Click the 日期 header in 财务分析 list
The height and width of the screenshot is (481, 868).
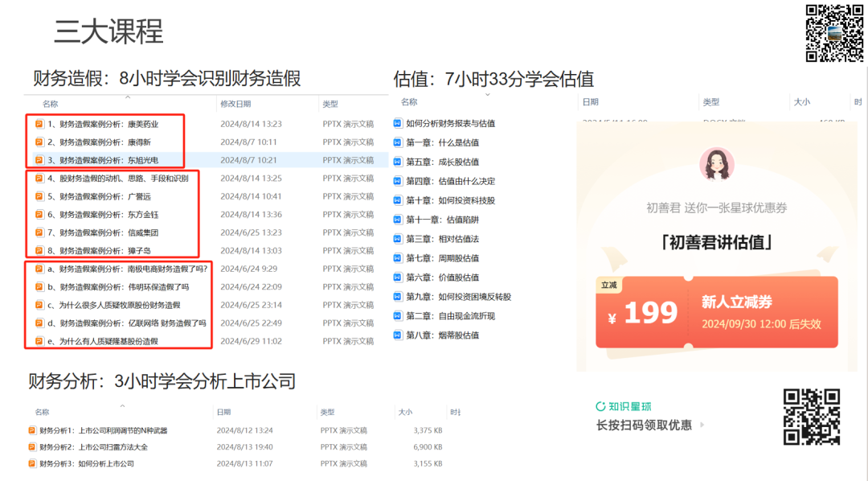tap(223, 413)
